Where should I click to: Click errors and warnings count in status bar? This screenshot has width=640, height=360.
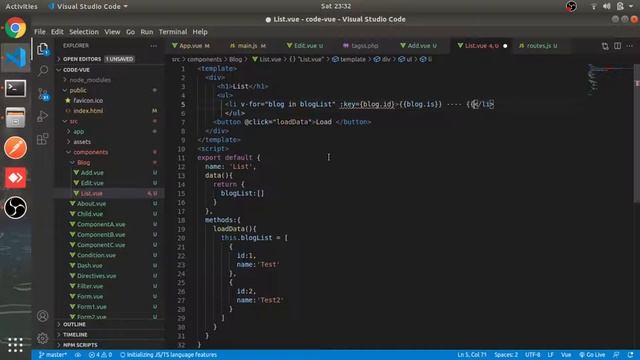100,355
